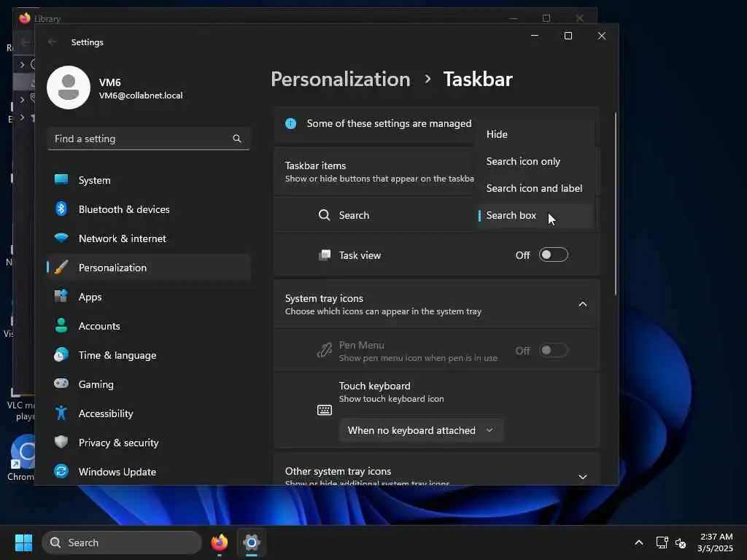This screenshot has height=560, width=747.
Task: Collapse the System tray icons section
Action: pyautogui.click(x=583, y=304)
